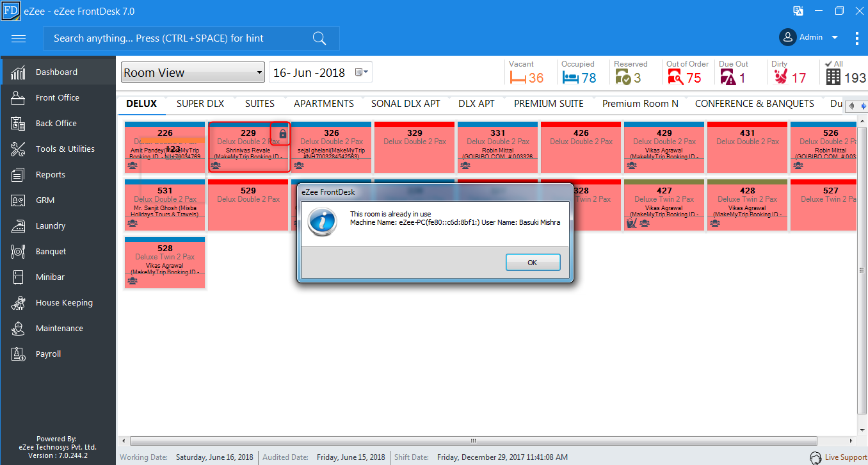Image resolution: width=868 pixels, height=465 pixels.
Task: Click the Out of Order icon
Action: click(675, 78)
